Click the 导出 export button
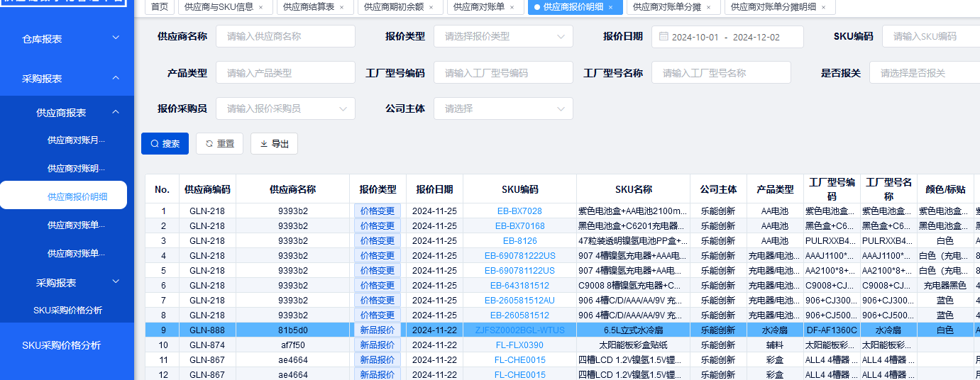 274,144
